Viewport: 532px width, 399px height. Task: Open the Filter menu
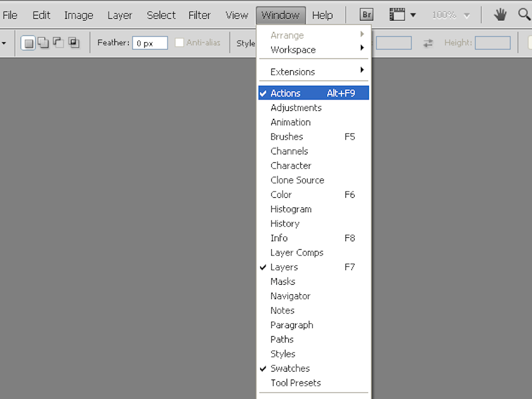(x=199, y=15)
